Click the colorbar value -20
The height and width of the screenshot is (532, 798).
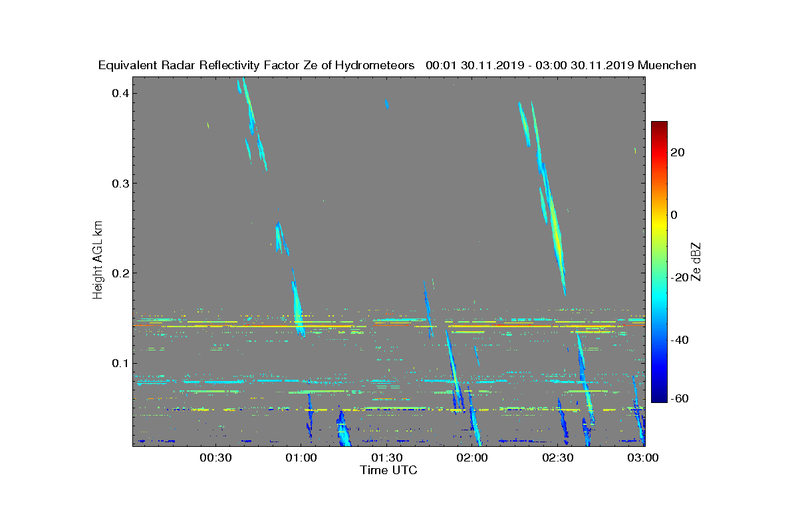point(680,277)
